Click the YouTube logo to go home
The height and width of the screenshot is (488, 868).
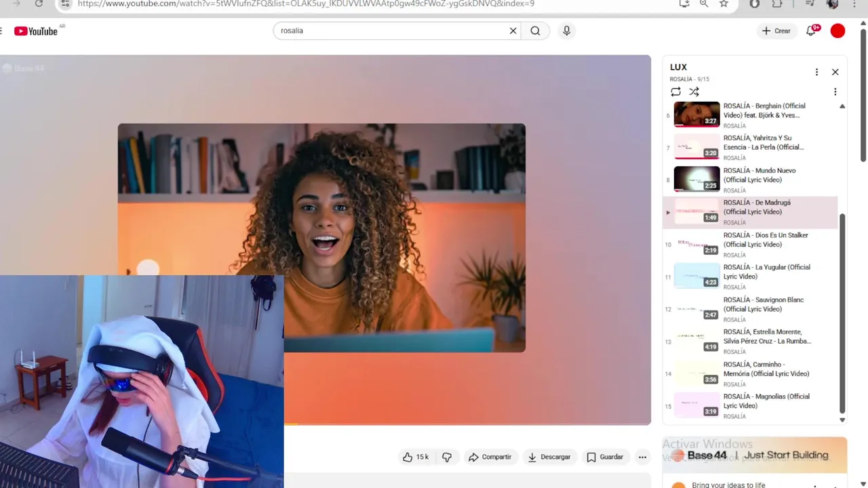click(x=36, y=31)
